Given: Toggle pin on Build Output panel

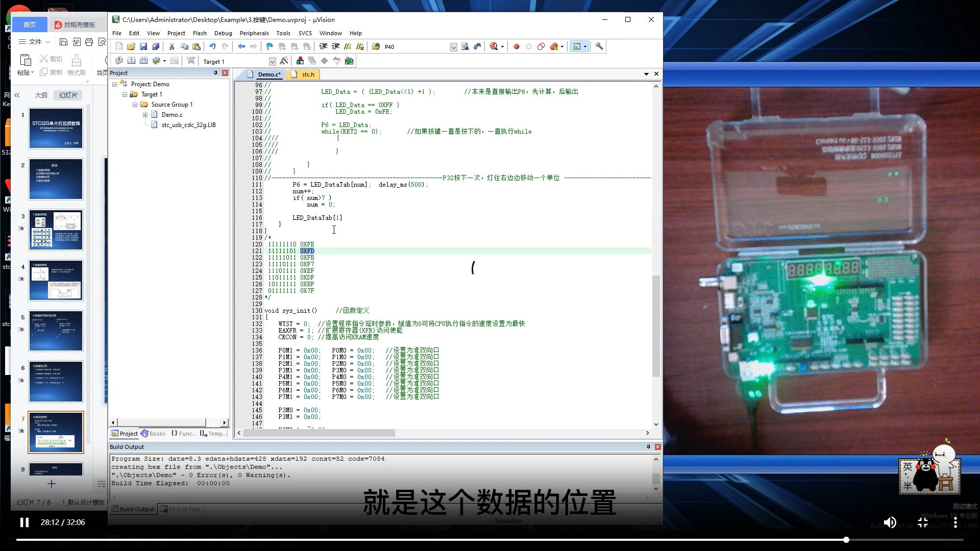Looking at the screenshot, I should click(x=648, y=447).
